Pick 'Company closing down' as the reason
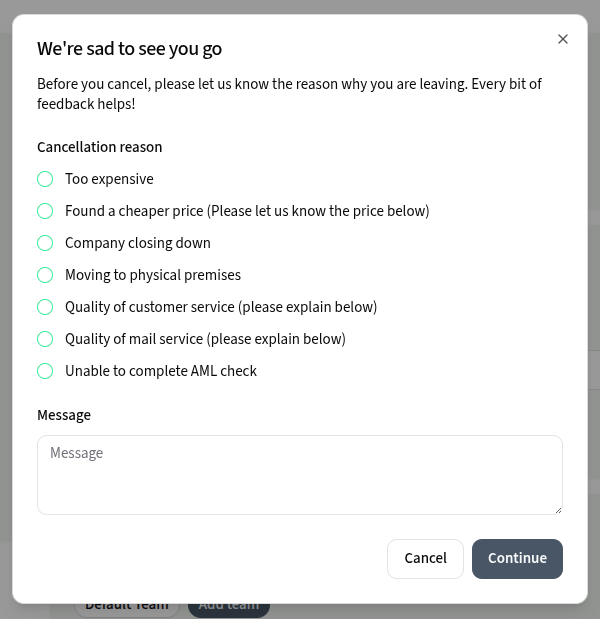This screenshot has height=619, width=600. pos(45,243)
